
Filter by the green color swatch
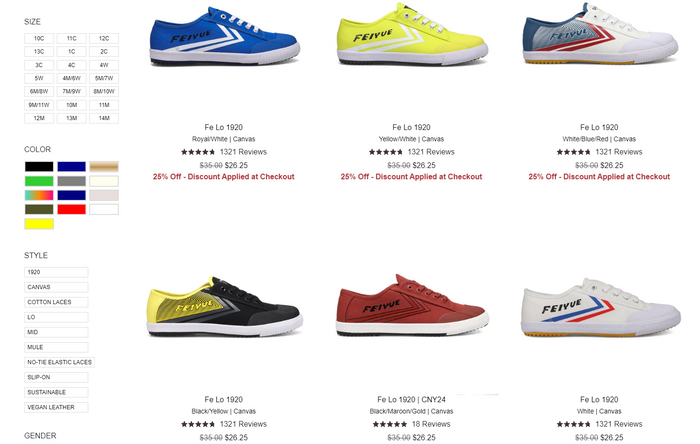(39, 181)
